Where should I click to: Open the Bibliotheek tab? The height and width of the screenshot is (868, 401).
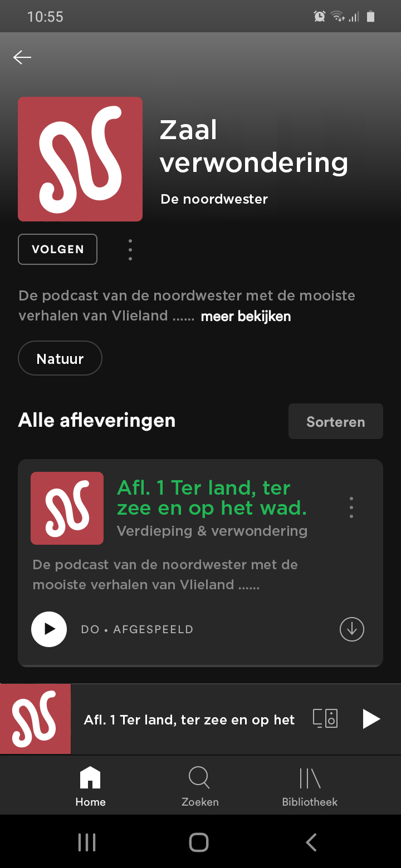[x=310, y=786]
